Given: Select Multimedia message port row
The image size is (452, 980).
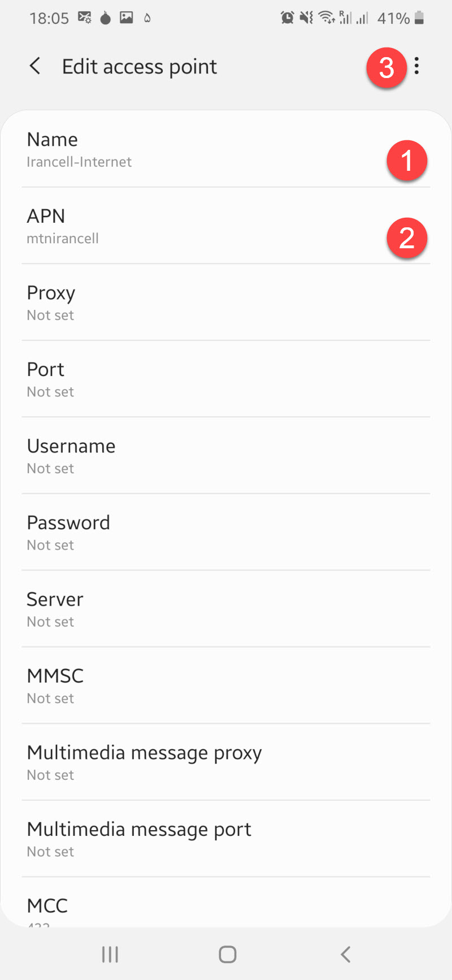Looking at the screenshot, I should (226, 839).
